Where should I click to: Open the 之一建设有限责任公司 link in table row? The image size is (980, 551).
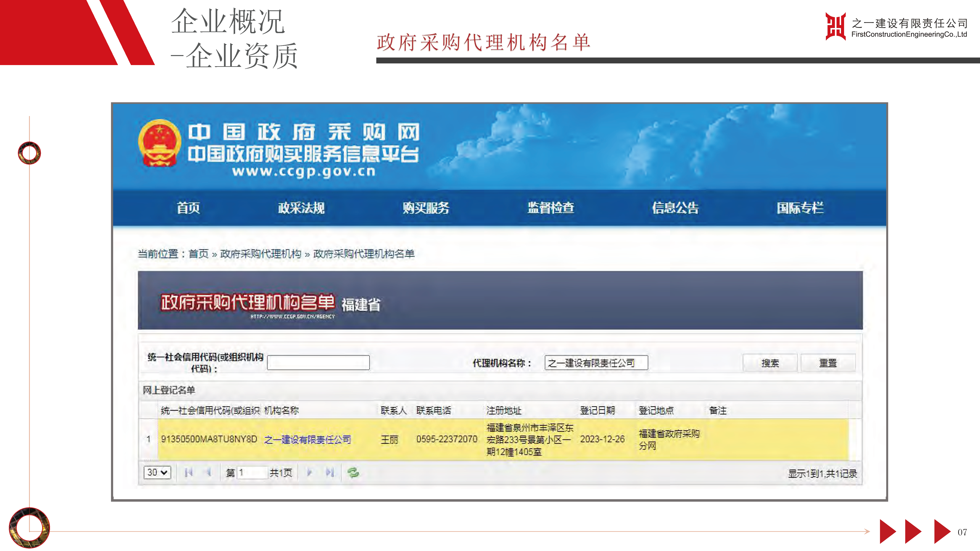307,440
